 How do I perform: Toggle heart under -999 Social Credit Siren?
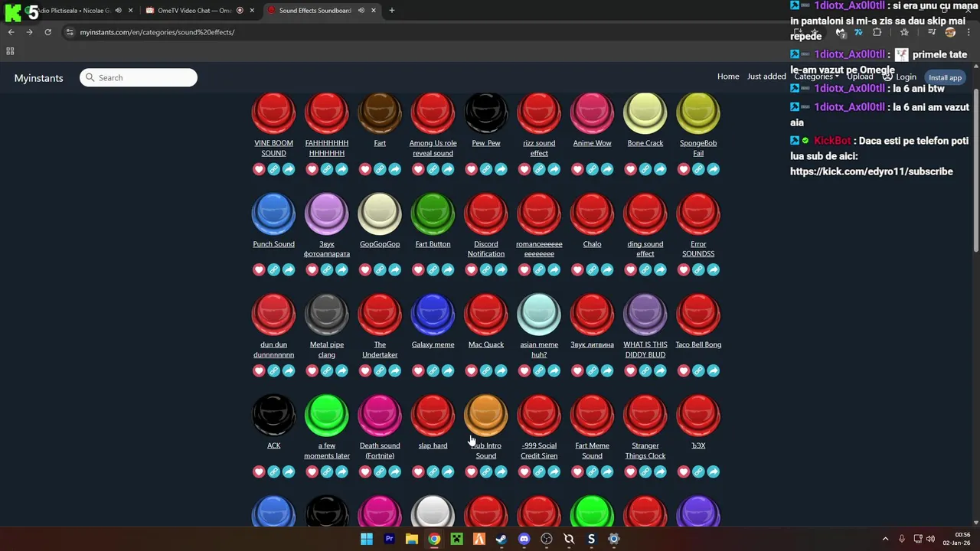[524, 471]
